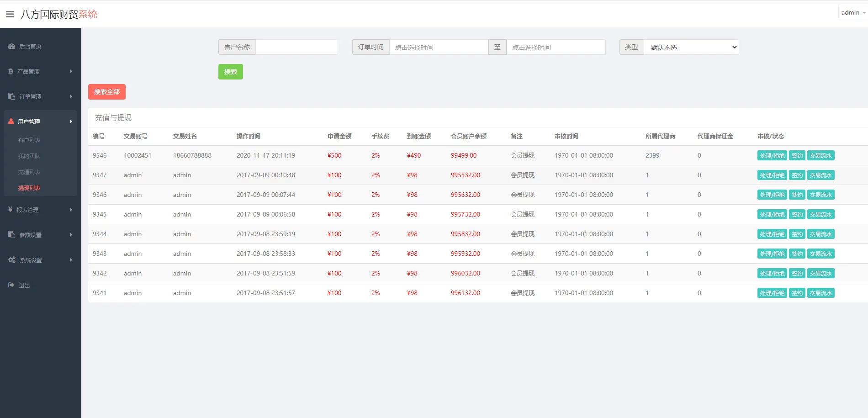The width and height of the screenshot is (868, 418).
Task: Click 处理/拒绝 for record 9546
Action: [x=772, y=156]
